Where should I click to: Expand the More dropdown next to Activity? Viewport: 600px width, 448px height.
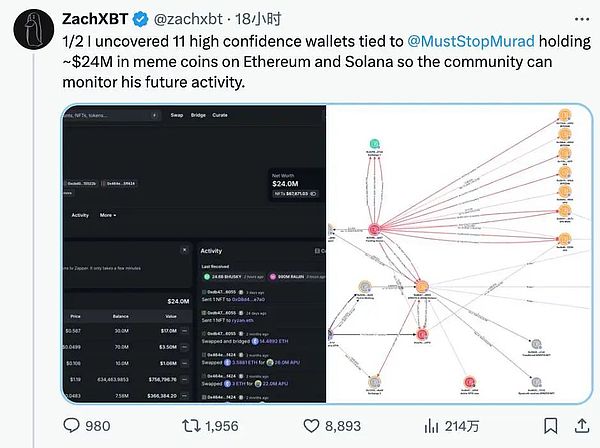click(x=107, y=215)
